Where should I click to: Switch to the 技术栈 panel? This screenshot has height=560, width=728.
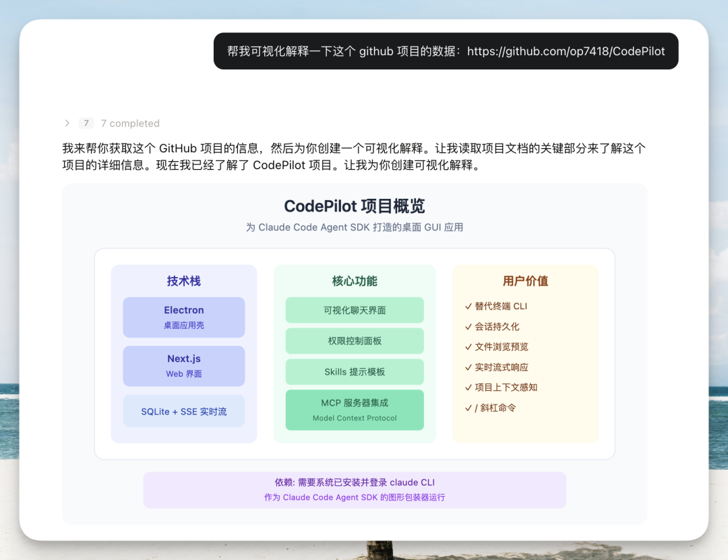pos(183,281)
